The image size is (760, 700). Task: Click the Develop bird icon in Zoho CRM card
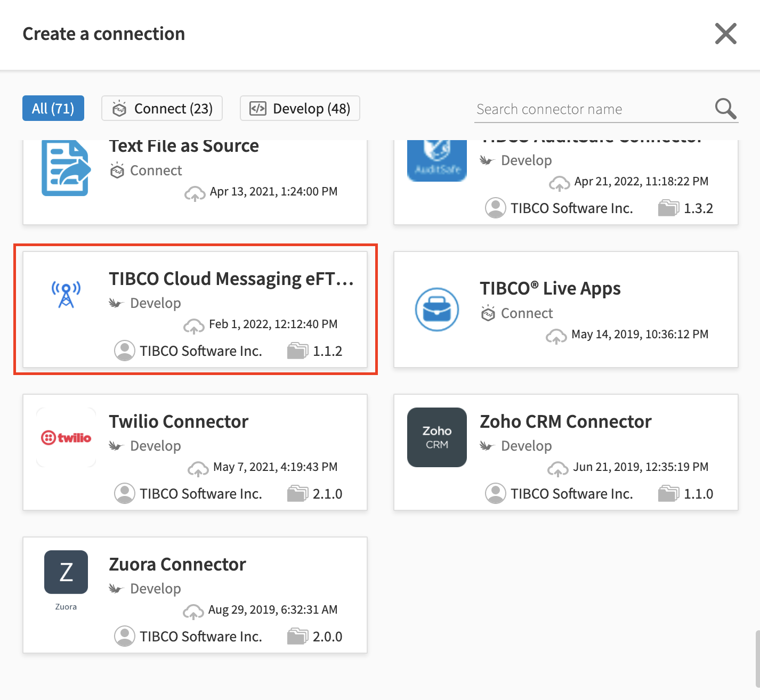(x=487, y=445)
